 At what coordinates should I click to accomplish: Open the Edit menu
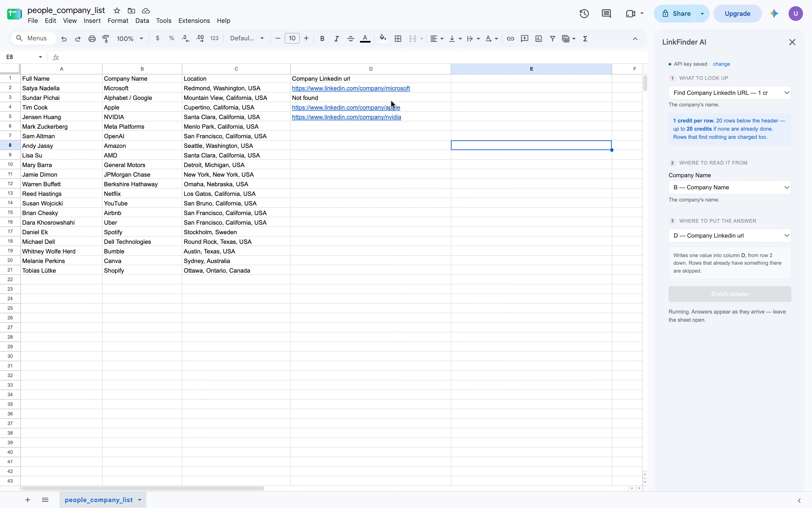pos(50,21)
